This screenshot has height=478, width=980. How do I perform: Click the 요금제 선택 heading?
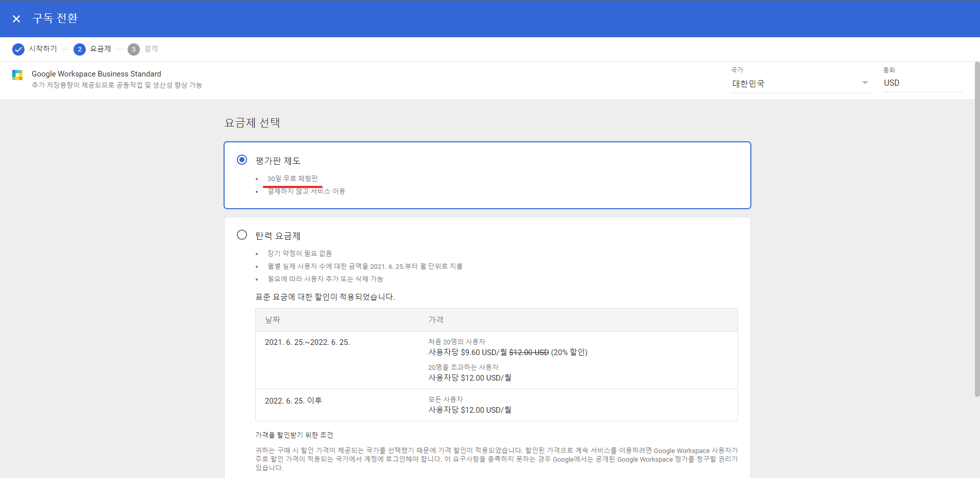coord(252,122)
